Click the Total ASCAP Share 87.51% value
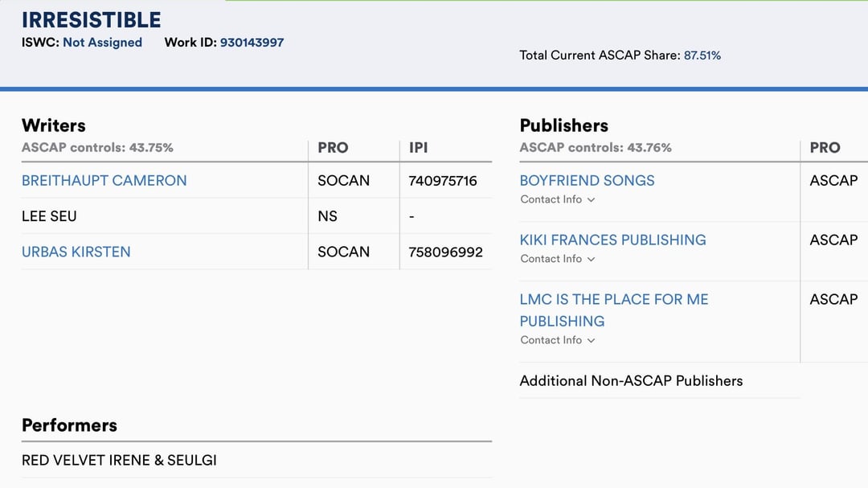This screenshot has width=868, height=488. point(702,55)
